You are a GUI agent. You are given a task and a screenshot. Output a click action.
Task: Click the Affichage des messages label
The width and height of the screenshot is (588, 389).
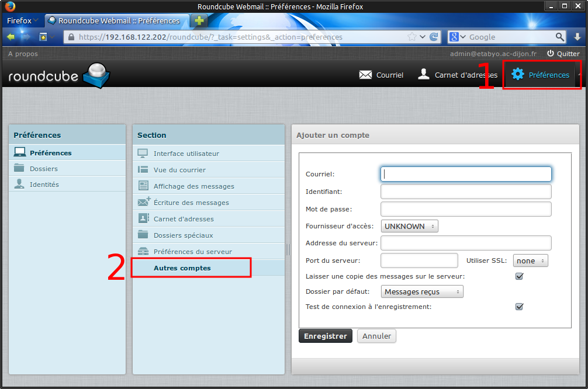click(x=194, y=186)
